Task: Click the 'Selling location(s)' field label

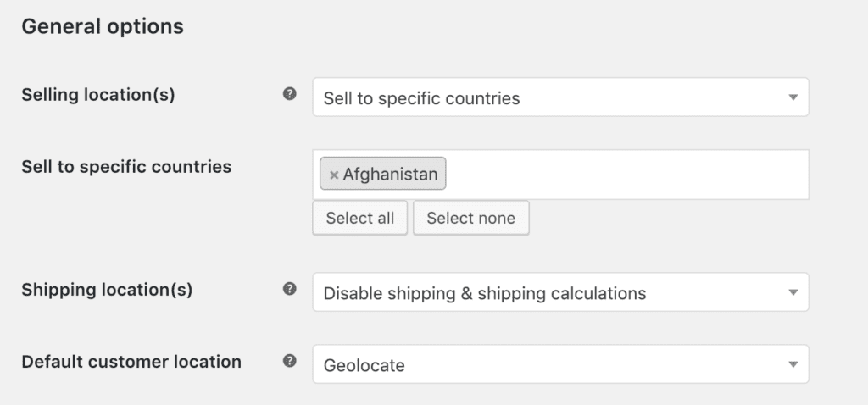Action: pos(98,95)
